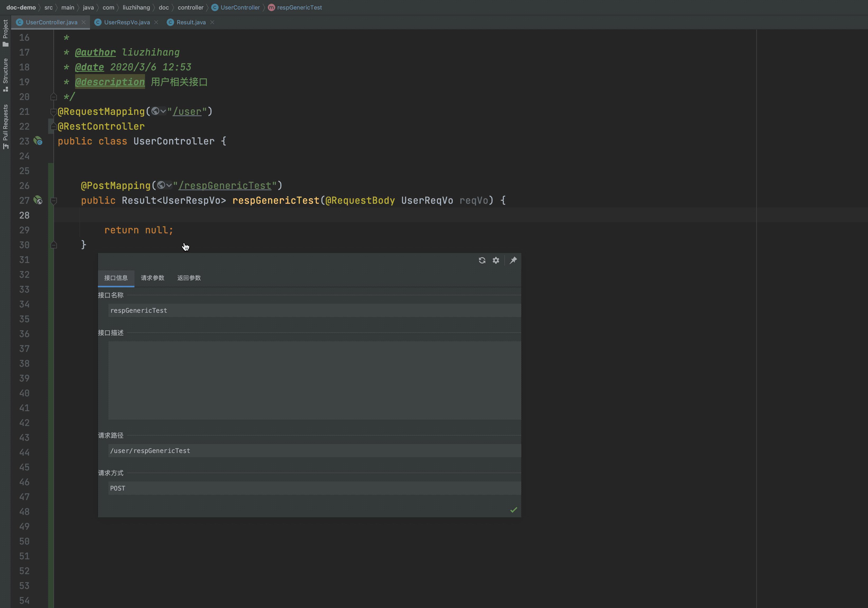The height and width of the screenshot is (608, 868).
Task: Switch to the 返回参数 tab
Action: [x=189, y=278]
